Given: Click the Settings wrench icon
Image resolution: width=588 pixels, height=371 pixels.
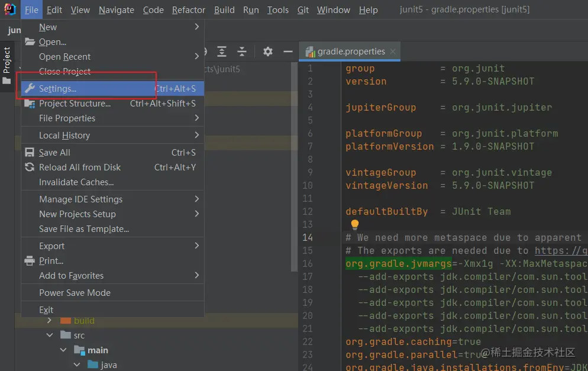Looking at the screenshot, I should click(30, 88).
